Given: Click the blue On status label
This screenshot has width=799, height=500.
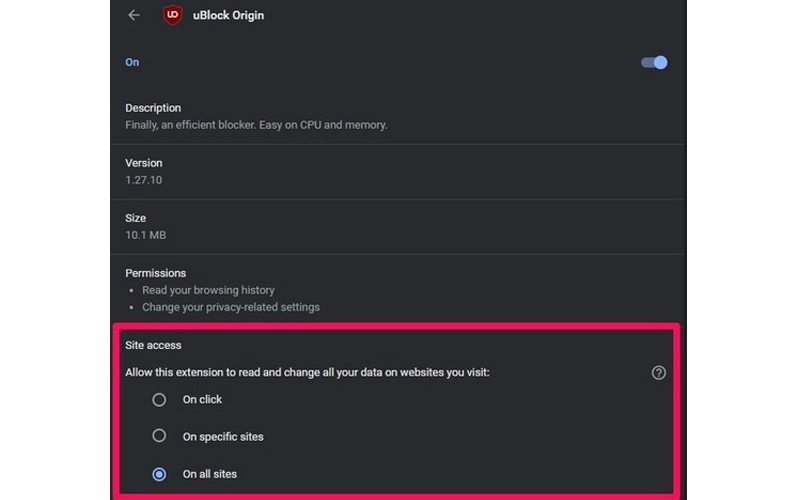Looking at the screenshot, I should click(132, 62).
